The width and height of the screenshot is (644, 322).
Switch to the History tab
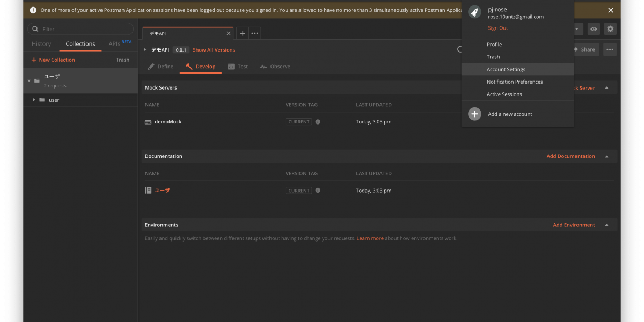click(41, 44)
